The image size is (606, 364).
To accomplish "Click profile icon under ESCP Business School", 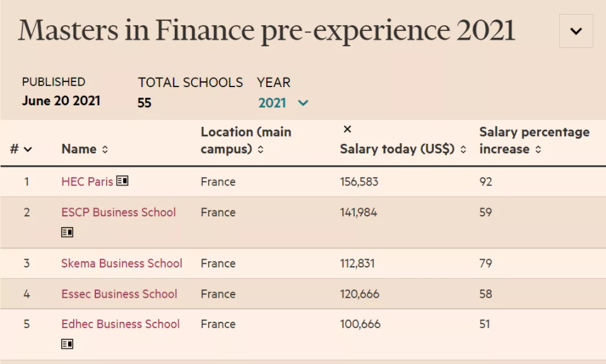I will click(x=67, y=232).
